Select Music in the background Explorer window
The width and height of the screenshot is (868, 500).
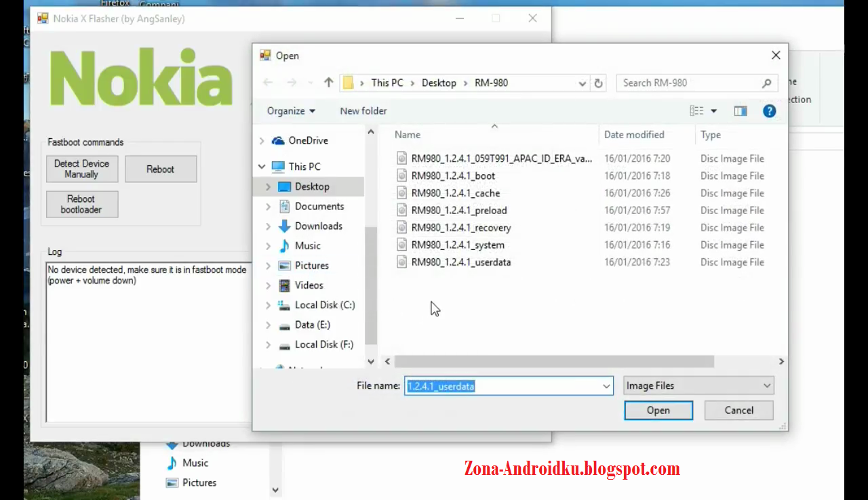click(x=188, y=463)
